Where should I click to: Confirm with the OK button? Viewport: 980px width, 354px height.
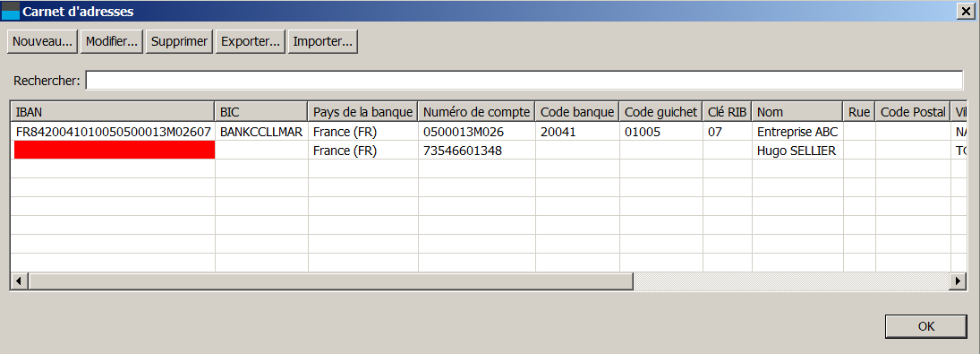pos(925,326)
